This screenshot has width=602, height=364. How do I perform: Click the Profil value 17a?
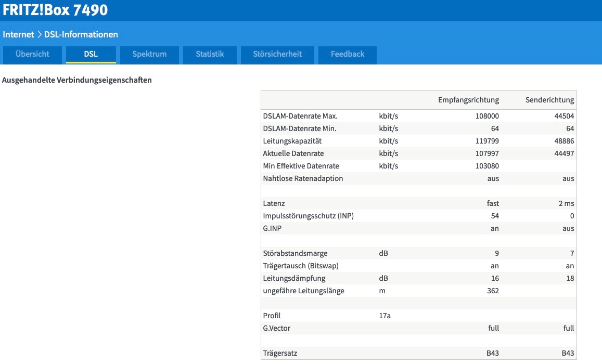tap(385, 316)
